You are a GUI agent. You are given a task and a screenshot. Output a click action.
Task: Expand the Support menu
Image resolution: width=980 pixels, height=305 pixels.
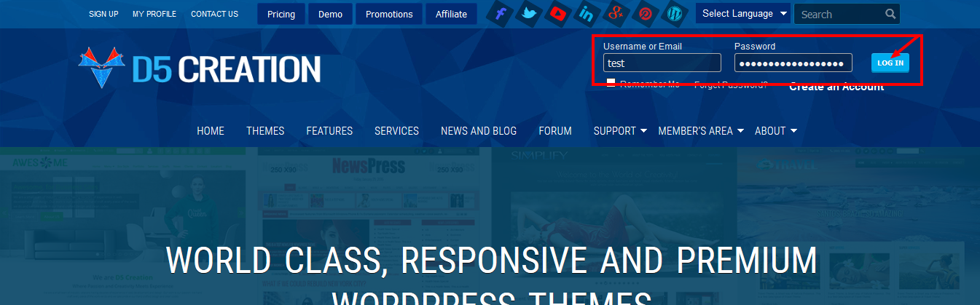pyautogui.click(x=620, y=131)
